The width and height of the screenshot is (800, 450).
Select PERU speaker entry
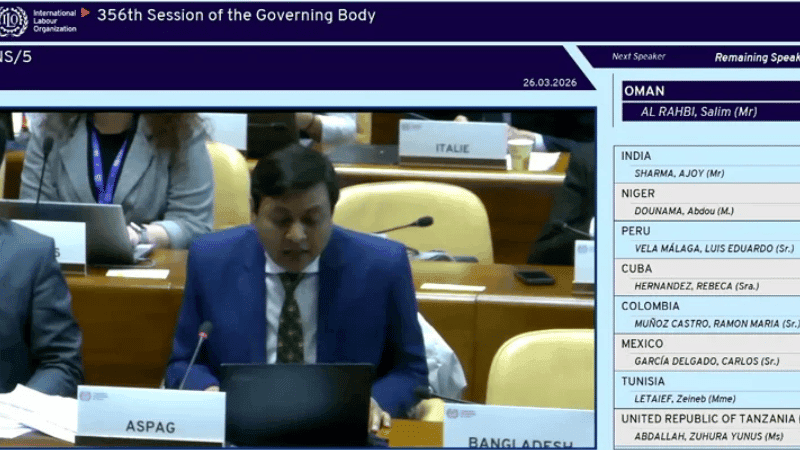click(x=710, y=239)
